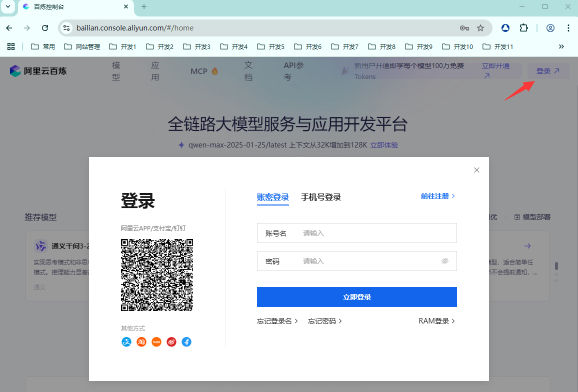
Task: Open the 开发4 bookmarks folder
Action: [233, 46]
